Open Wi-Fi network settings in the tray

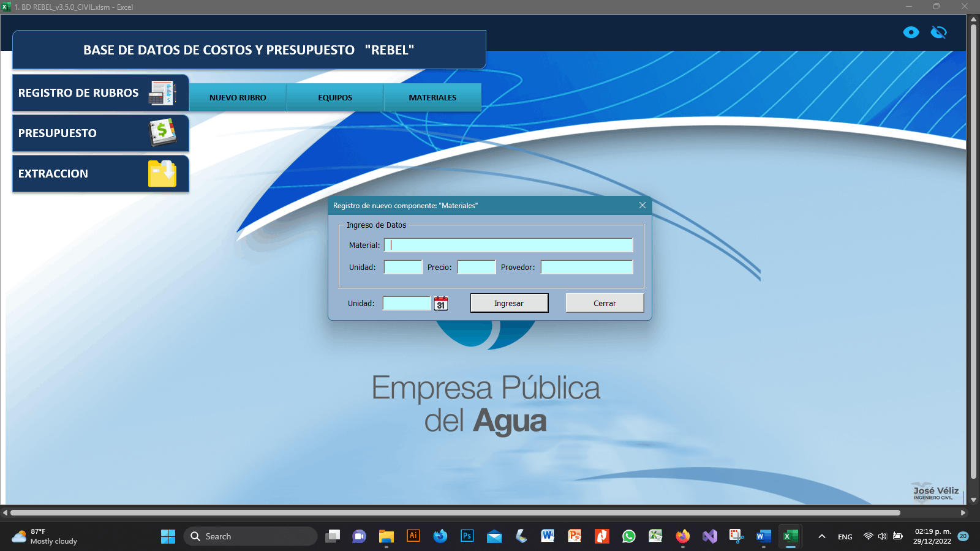click(868, 536)
